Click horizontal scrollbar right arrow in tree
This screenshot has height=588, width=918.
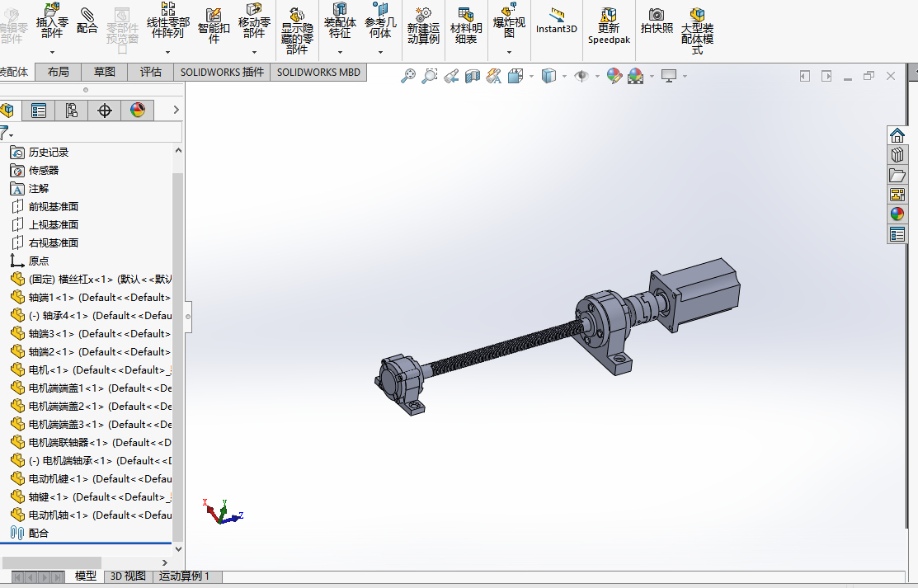[x=164, y=562]
